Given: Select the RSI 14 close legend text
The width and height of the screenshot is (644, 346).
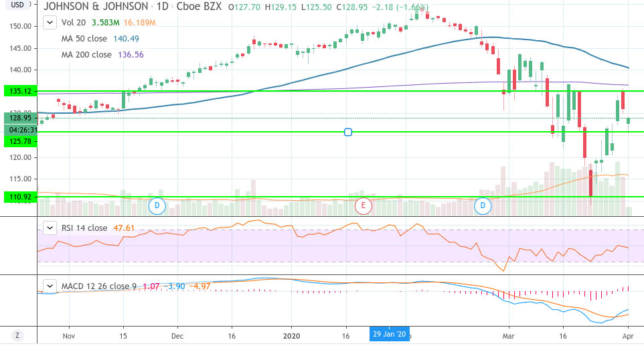Looking at the screenshot, I should click(84, 228).
